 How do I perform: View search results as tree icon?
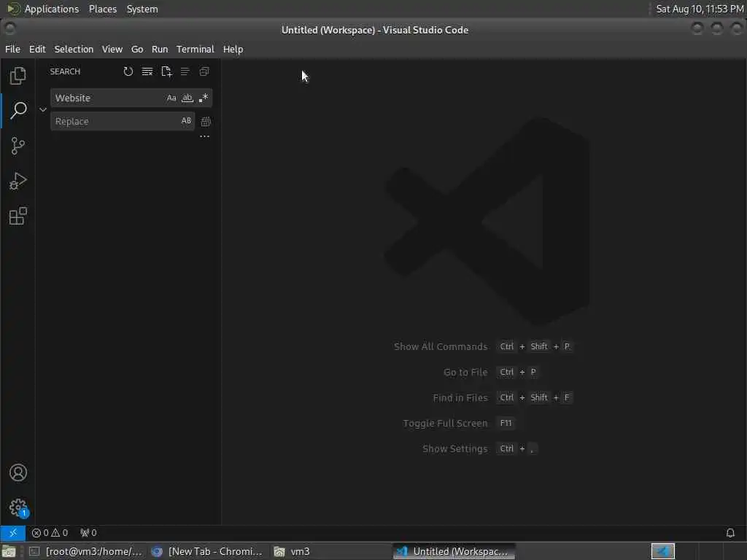click(x=185, y=71)
